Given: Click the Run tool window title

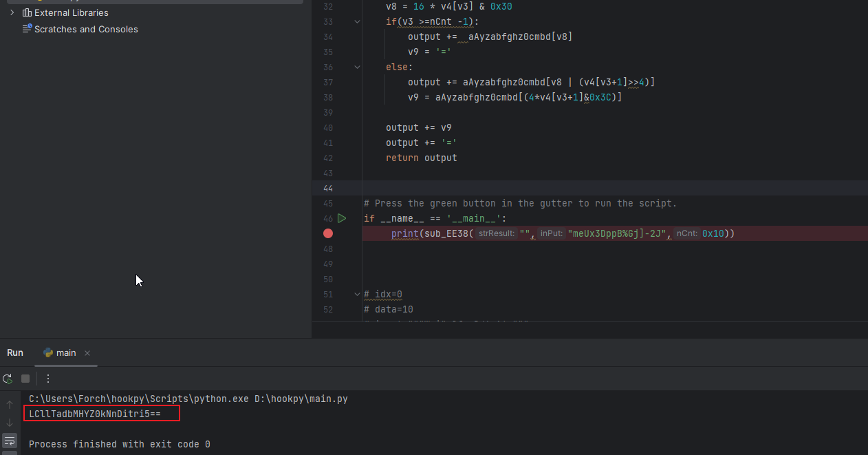Looking at the screenshot, I should click(15, 352).
